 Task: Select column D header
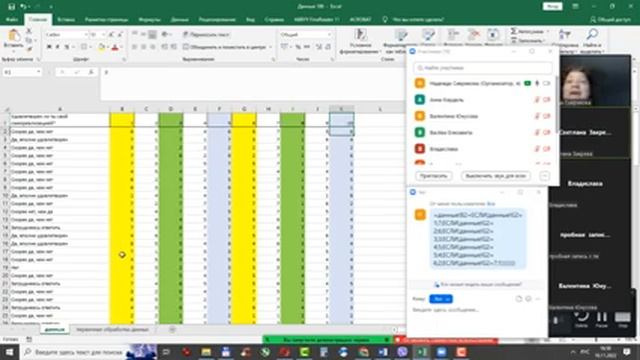coord(171,109)
